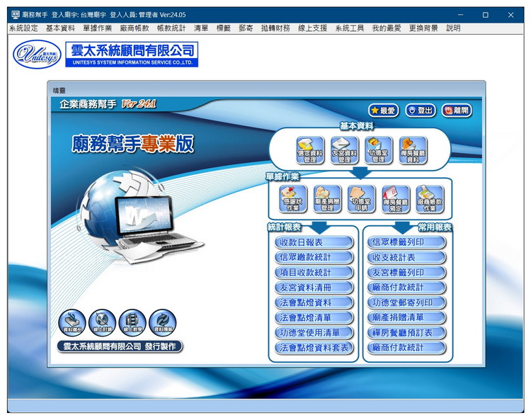Image resolution: width=531 pixels, height=420 pixels.
Task: Open the 信眾標籤列印 report
Action: point(408,242)
